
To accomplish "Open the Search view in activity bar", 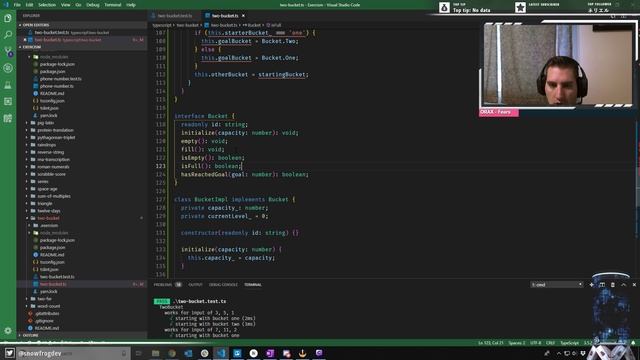I will 8,35.
